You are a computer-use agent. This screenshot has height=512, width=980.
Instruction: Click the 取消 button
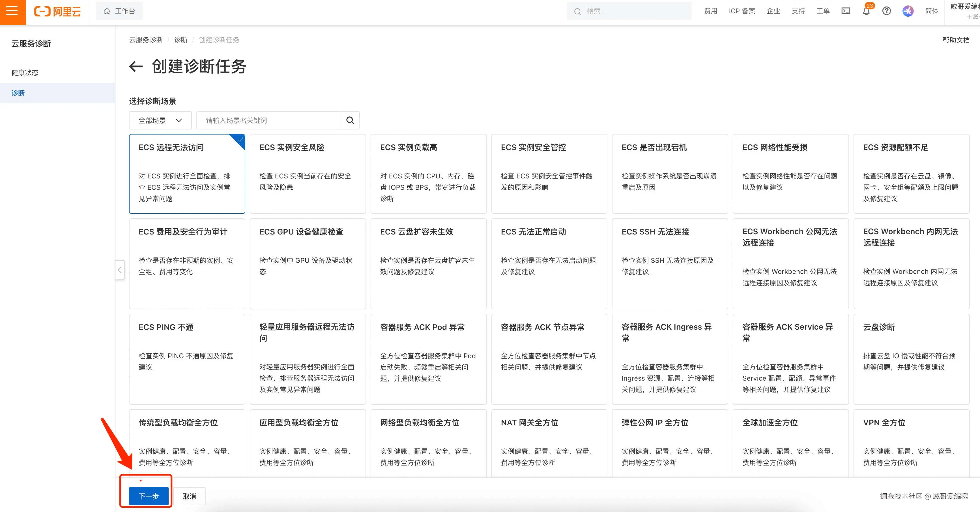[x=190, y=496]
